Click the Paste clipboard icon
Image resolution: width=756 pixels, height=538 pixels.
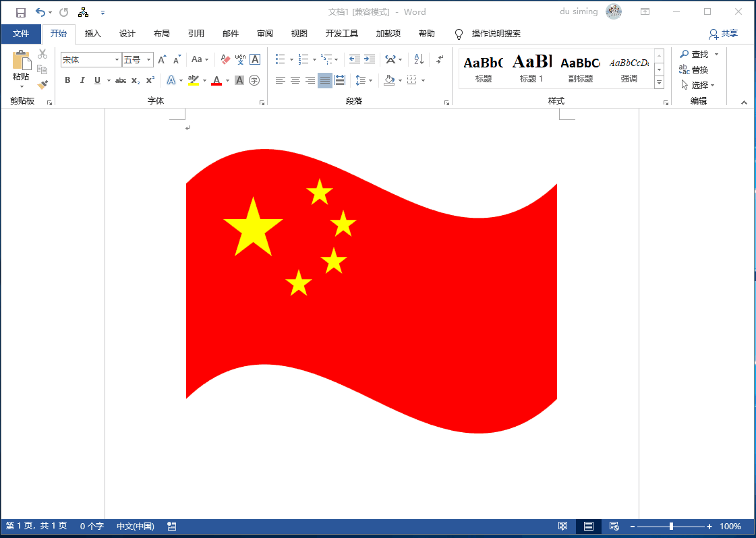coord(21,60)
